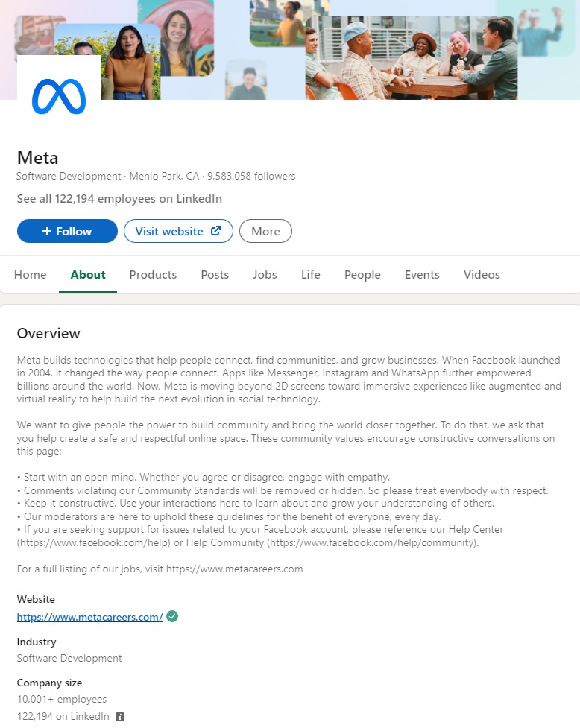
Task: Click the external-link icon in Visit website button
Action: coord(215,231)
